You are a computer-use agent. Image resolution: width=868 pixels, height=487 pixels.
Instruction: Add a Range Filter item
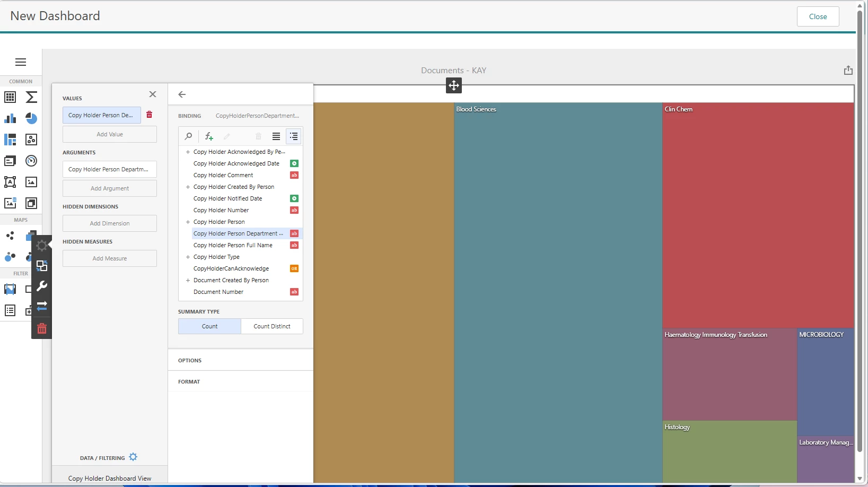[10, 289]
